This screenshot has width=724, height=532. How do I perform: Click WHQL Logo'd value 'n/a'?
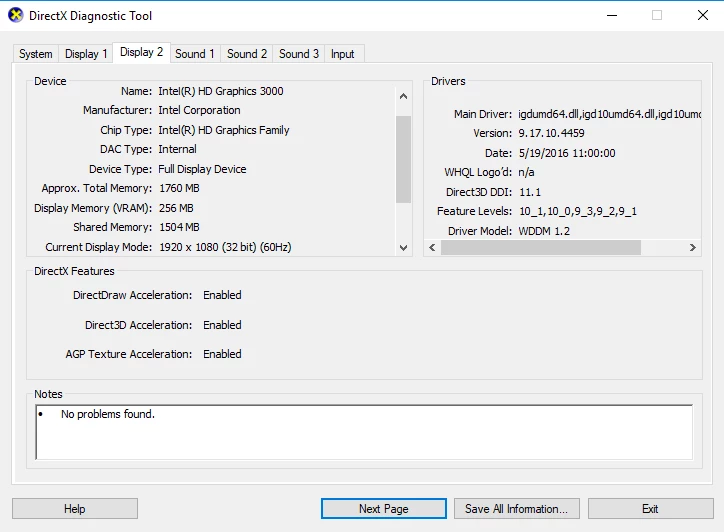526,172
